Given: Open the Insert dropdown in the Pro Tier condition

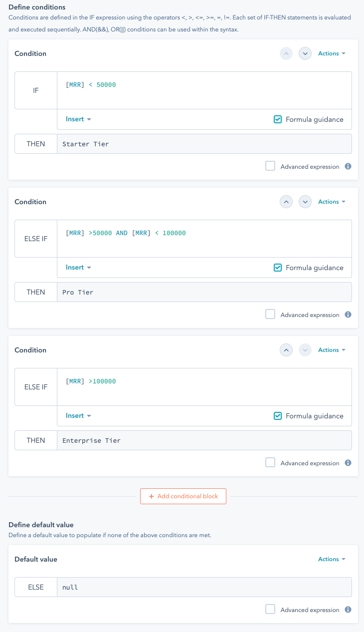Looking at the screenshot, I should point(75,268).
